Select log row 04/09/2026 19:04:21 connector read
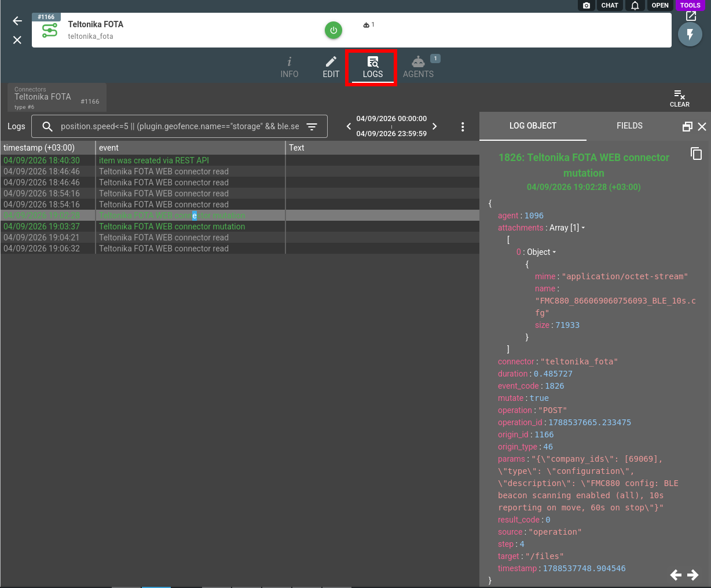The width and height of the screenshot is (711, 588). [240, 238]
